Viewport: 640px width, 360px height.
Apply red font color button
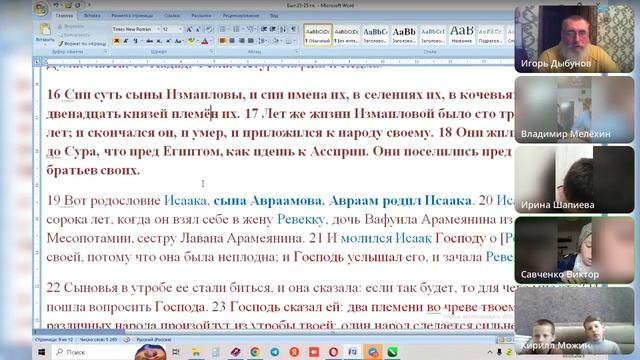pos(204,41)
